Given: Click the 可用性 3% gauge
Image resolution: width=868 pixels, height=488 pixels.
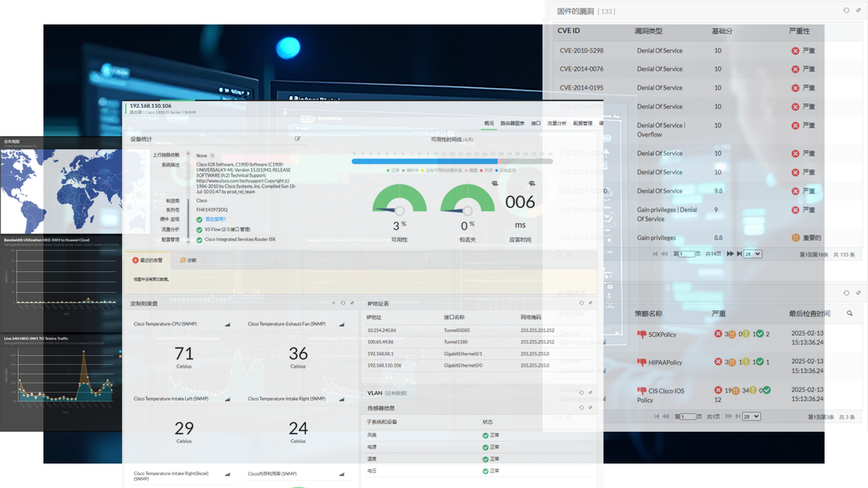Looking at the screenshot, I should (x=399, y=200).
